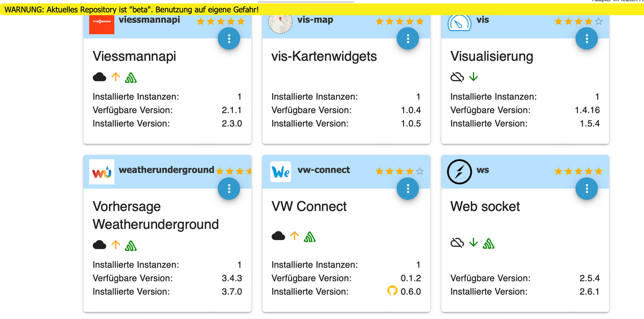This screenshot has height=319, width=644.
Task: Open the three-dot menu on Viessmannapi card
Action: tap(229, 39)
